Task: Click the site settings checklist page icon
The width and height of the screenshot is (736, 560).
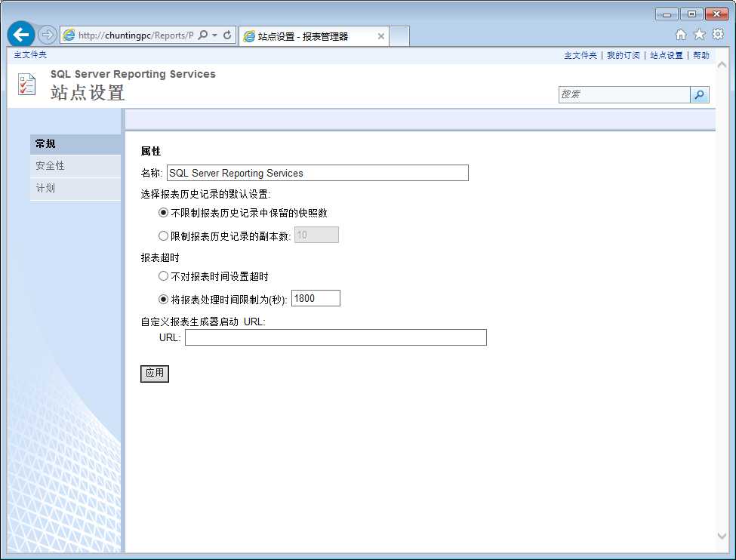Action: 26,85
